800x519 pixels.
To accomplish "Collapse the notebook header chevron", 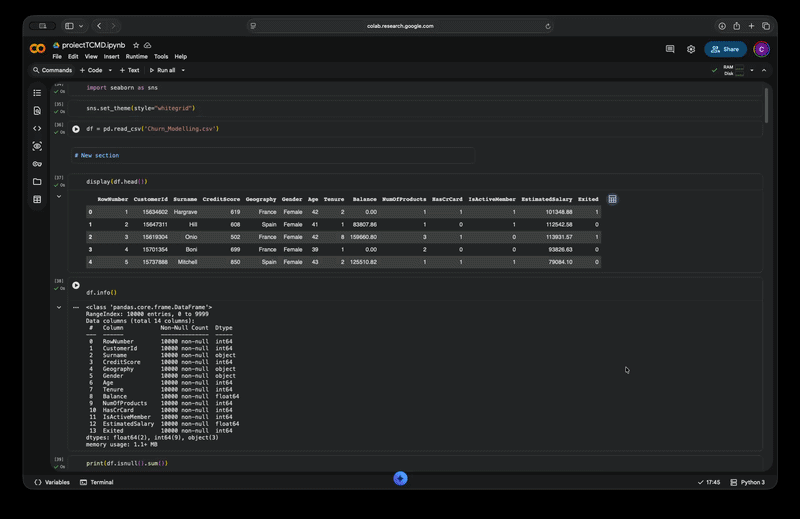I will 764,70.
